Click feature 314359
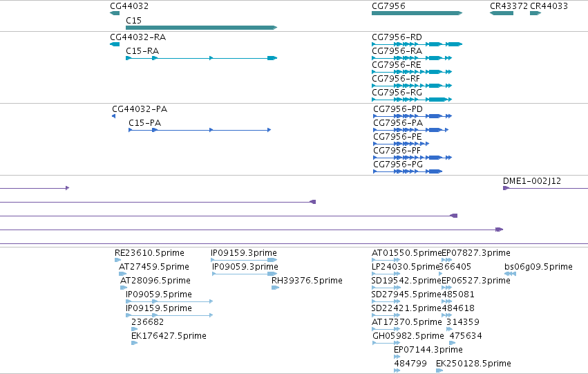 point(449,329)
